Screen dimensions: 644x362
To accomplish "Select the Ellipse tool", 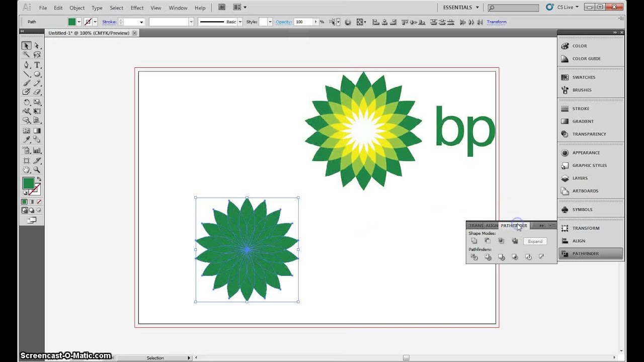I will (x=37, y=74).
